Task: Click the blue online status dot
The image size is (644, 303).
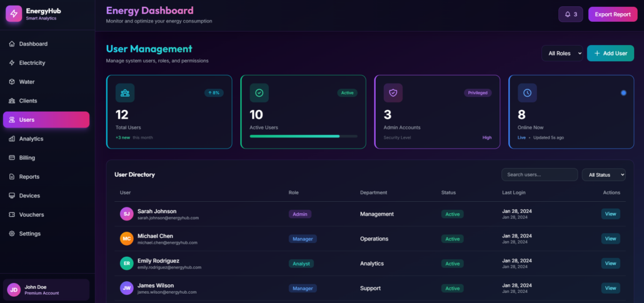Action: (x=623, y=93)
